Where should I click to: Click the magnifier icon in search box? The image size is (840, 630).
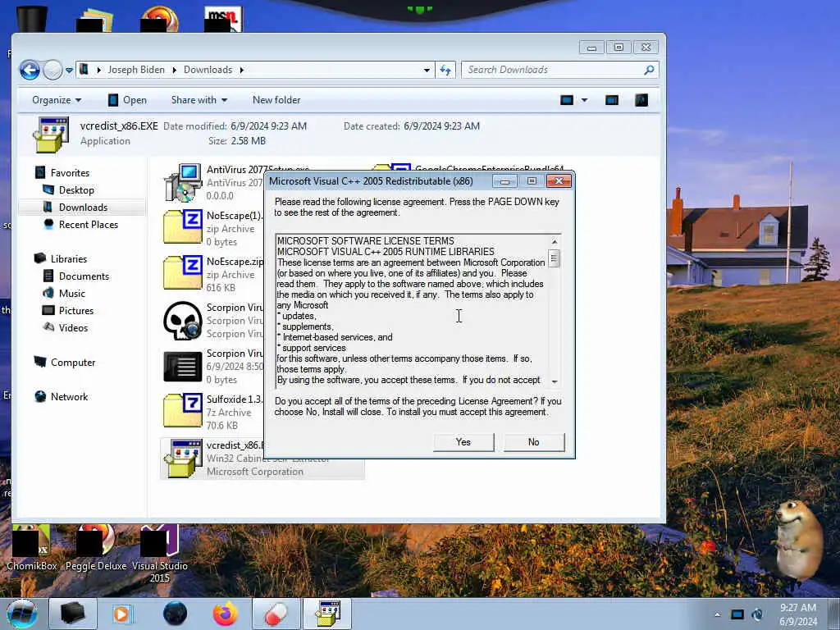click(x=649, y=70)
